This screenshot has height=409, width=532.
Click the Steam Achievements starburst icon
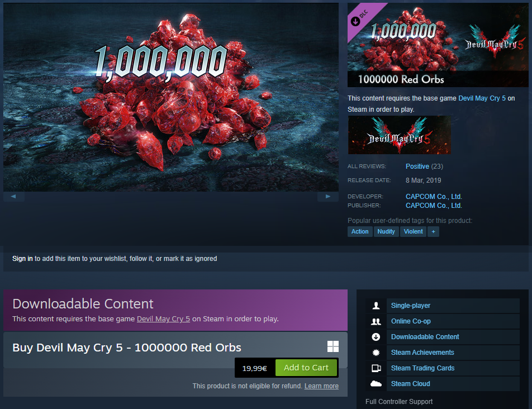(x=376, y=353)
